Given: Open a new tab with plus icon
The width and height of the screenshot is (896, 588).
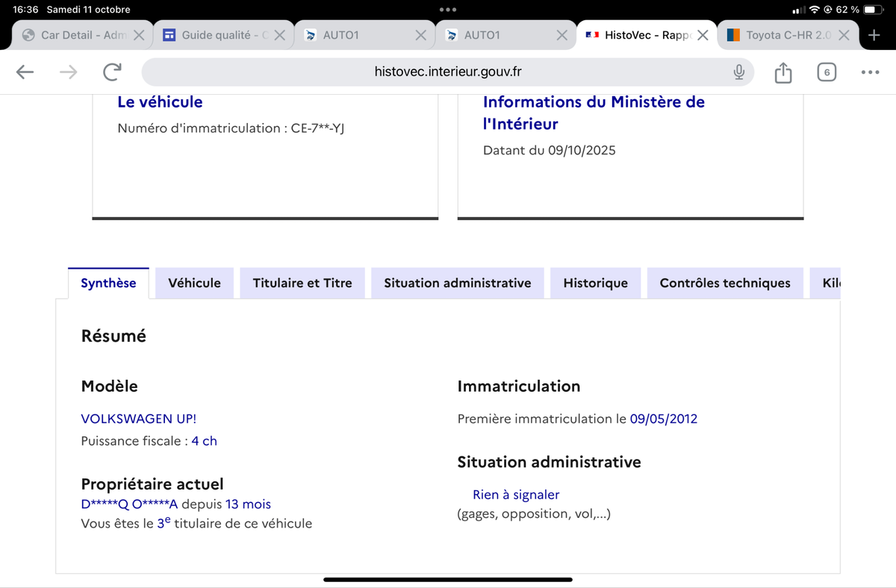Looking at the screenshot, I should click(874, 34).
